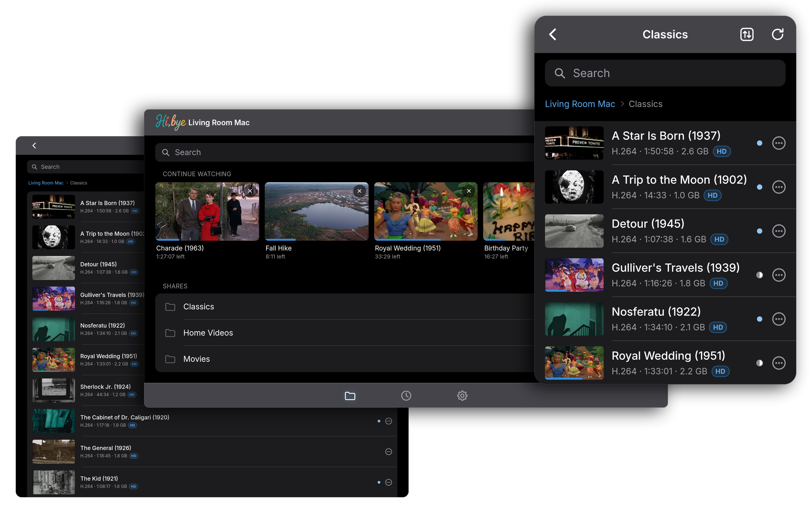Open Nosferatu (1922) thumbnail in phone window
Image resolution: width=812 pixels, height=513 pixels.
tap(574, 319)
